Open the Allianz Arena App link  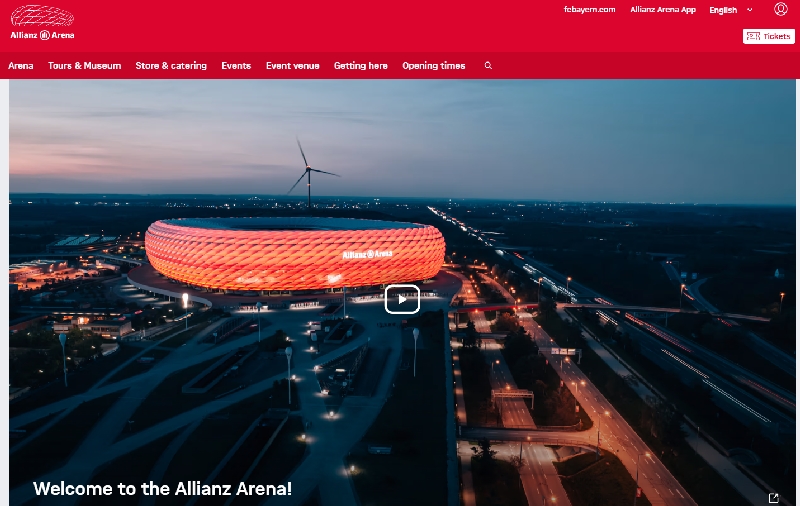click(663, 9)
